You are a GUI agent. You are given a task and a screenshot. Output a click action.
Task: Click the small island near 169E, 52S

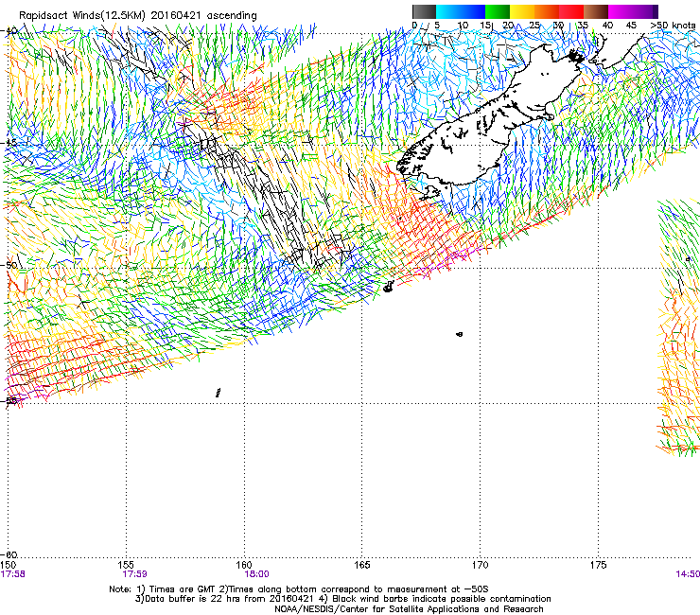(x=460, y=334)
